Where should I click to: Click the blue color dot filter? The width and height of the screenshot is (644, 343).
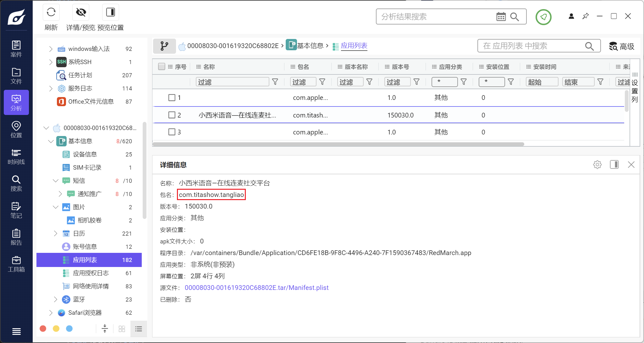click(69, 329)
